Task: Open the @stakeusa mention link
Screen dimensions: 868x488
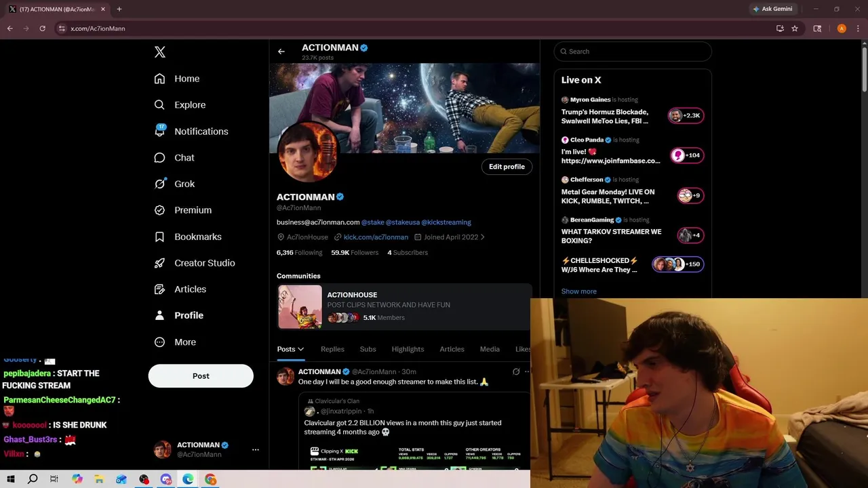Action: coord(402,222)
